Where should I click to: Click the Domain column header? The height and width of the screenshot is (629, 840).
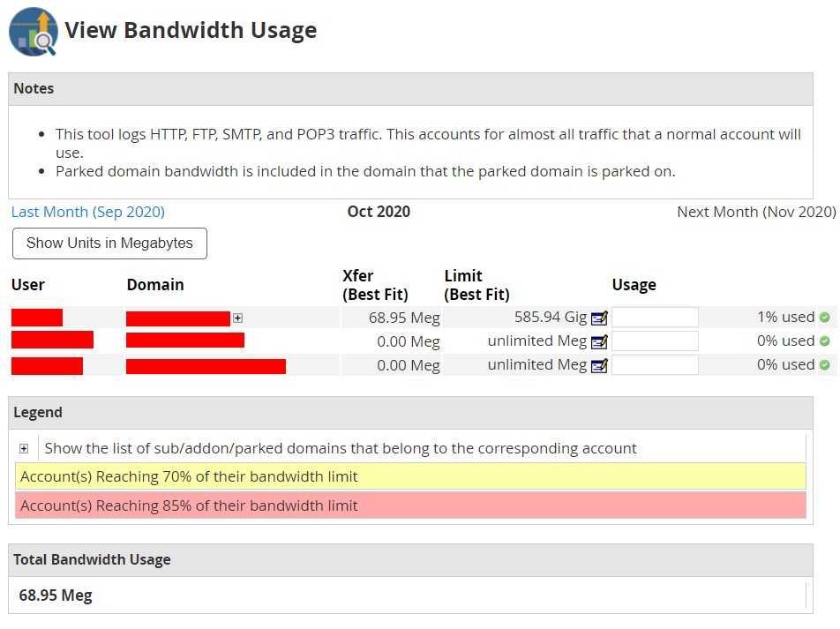[x=155, y=285]
